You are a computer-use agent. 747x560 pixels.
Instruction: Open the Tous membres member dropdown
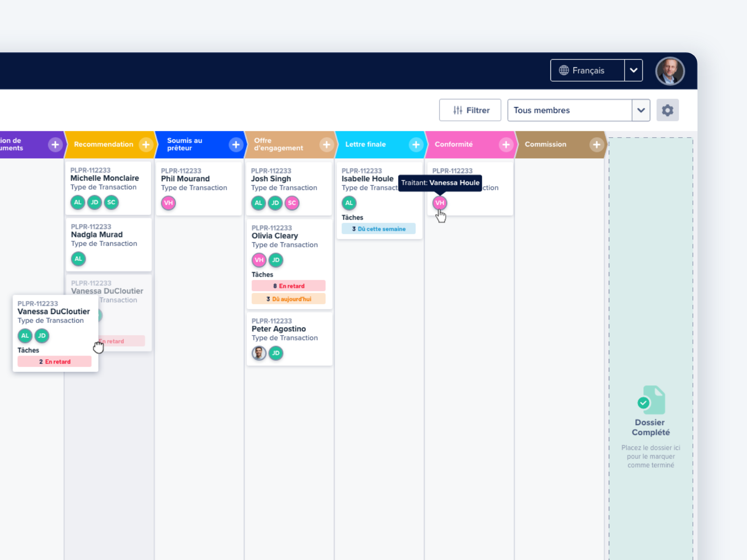click(641, 110)
